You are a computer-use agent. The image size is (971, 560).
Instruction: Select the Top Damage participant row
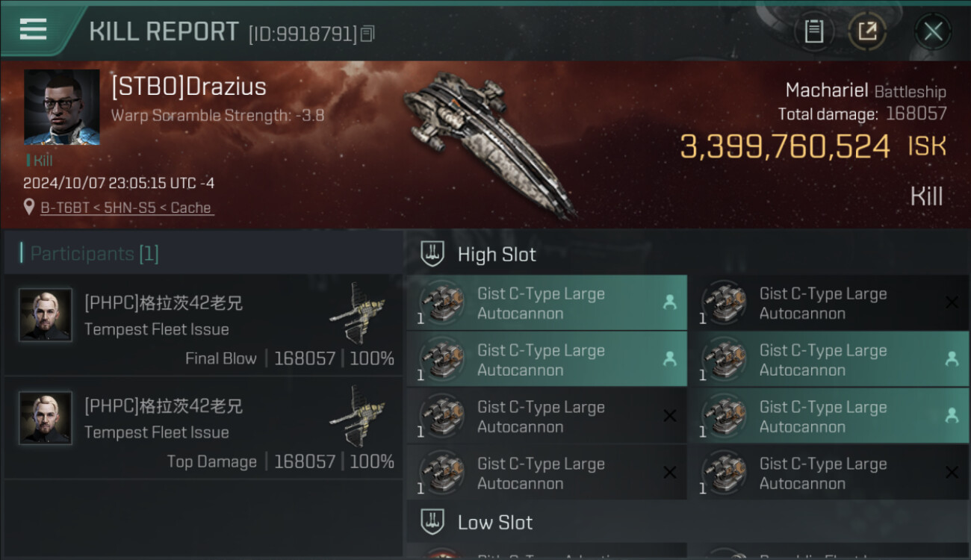coord(203,429)
